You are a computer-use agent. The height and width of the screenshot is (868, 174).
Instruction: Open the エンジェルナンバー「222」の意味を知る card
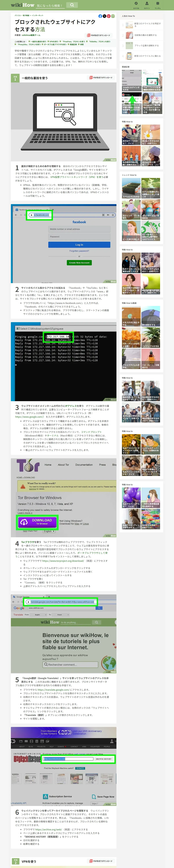tap(151, 444)
